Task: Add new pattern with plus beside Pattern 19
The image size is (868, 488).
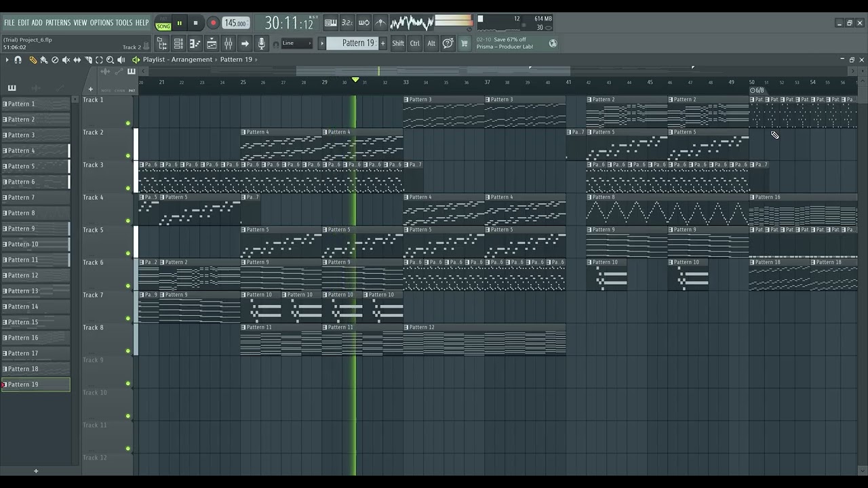Action: [383, 43]
